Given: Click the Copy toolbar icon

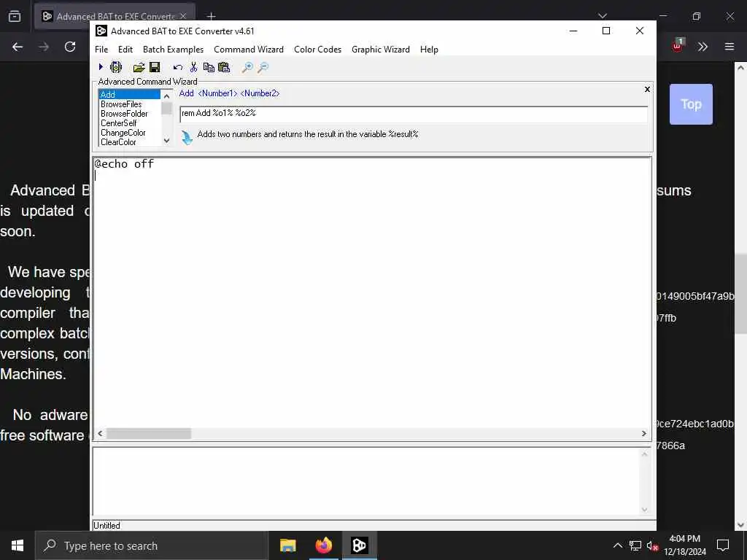Looking at the screenshot, I should 208,67.
